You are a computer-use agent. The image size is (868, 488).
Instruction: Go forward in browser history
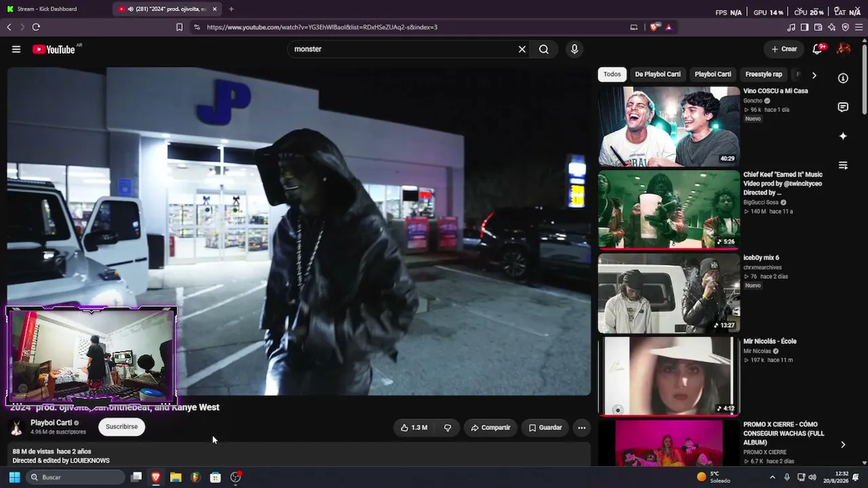pyautogui.click(x=22, y=27)
